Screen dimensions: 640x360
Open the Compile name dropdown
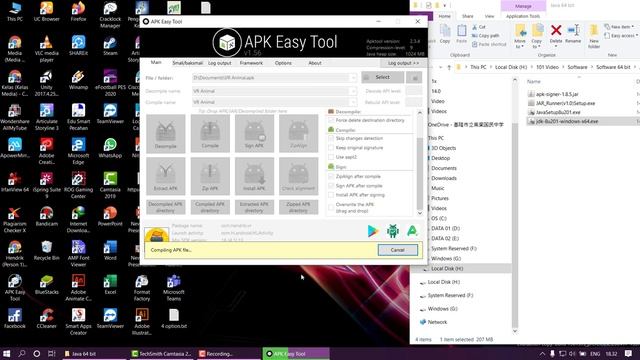pos(353,102)
